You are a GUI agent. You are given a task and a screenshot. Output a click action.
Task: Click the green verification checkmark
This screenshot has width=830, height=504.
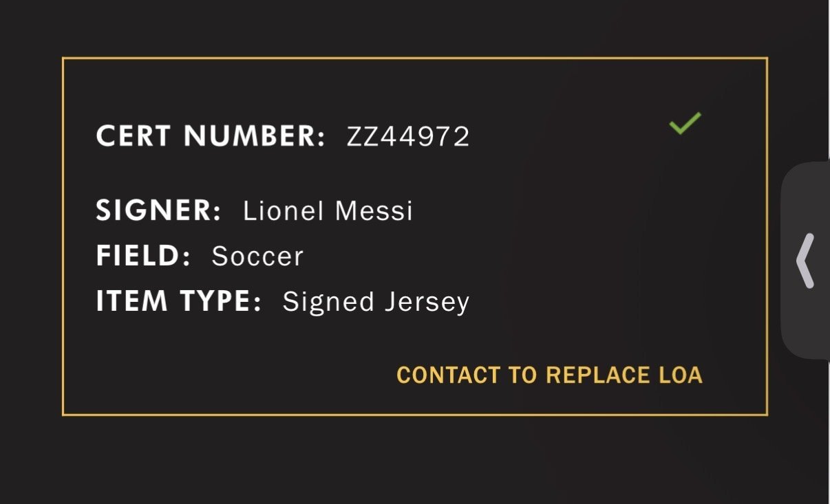(685, 123)
